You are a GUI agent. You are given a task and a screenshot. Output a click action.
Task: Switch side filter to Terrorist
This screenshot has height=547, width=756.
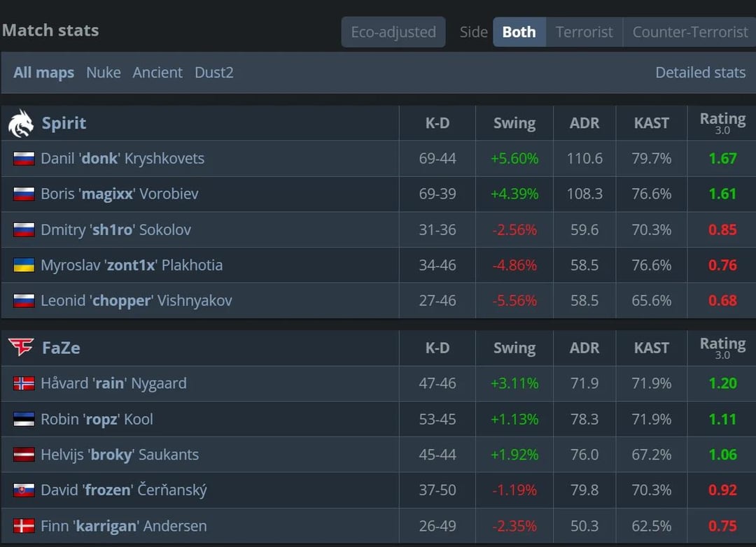(x=584, y=32)
